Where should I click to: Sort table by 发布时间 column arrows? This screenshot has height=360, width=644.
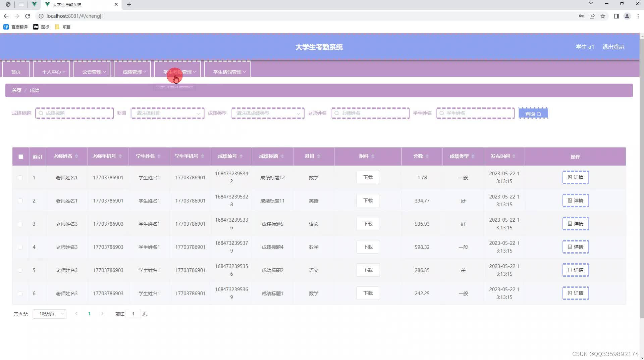(514, 156)
